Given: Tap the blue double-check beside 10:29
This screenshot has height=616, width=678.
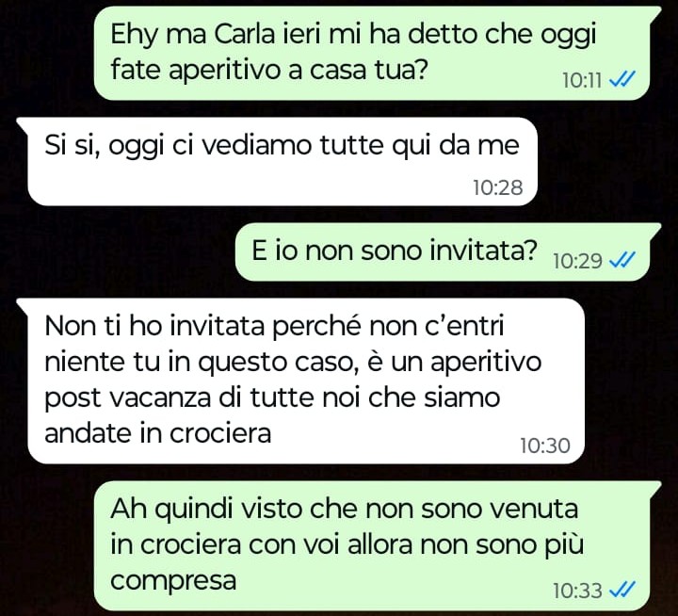Looking at the screenshot, I should point(621,260).
